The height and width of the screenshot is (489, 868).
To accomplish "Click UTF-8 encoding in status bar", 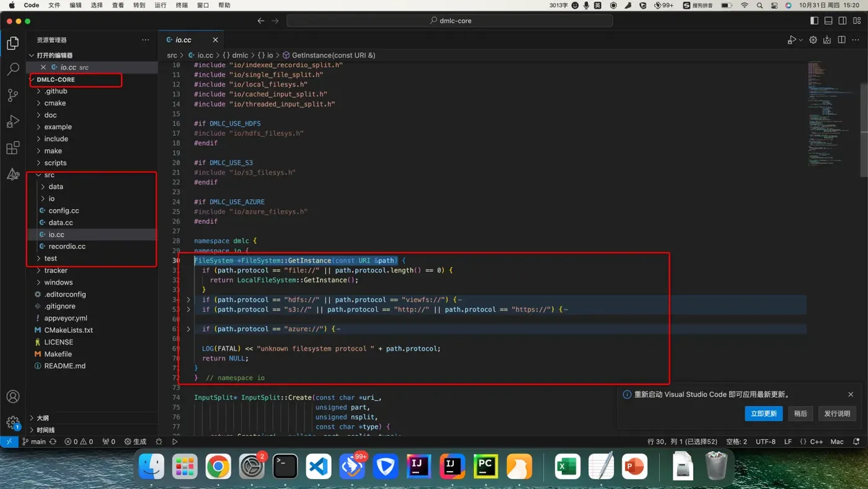I will 766,442.
